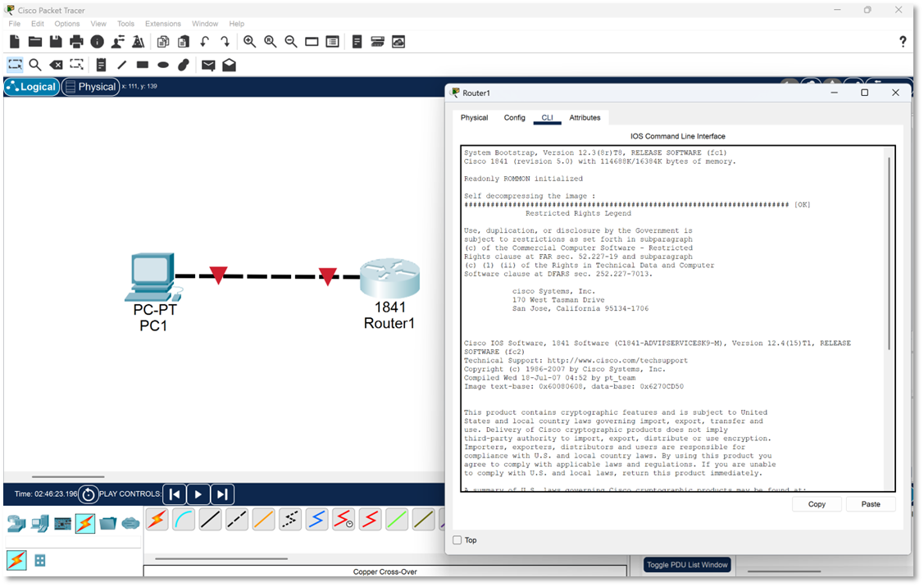Open Connections lightning category
This screenshot has height=587, width=924.
(85, 523)
